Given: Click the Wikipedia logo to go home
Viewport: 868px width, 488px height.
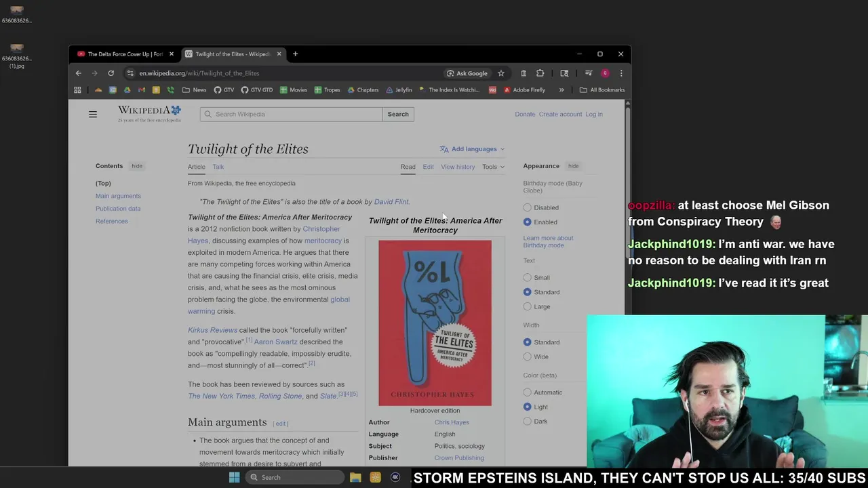Looking at the screenshot, I should 149,114.
